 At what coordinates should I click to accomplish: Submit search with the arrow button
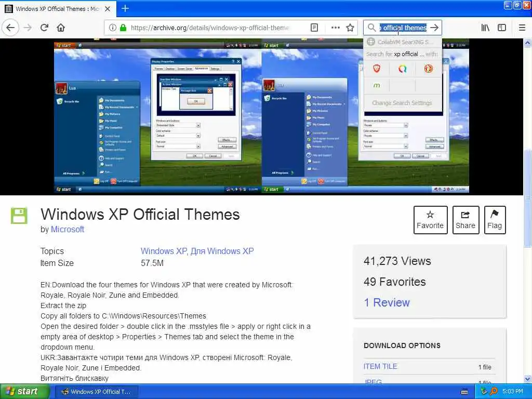[434, 28]
